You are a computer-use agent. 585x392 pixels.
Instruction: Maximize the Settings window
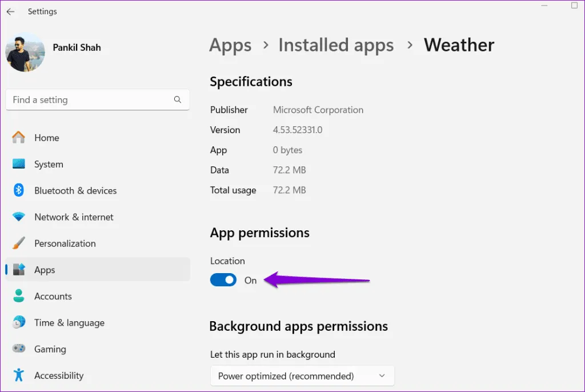coord(574,6)
